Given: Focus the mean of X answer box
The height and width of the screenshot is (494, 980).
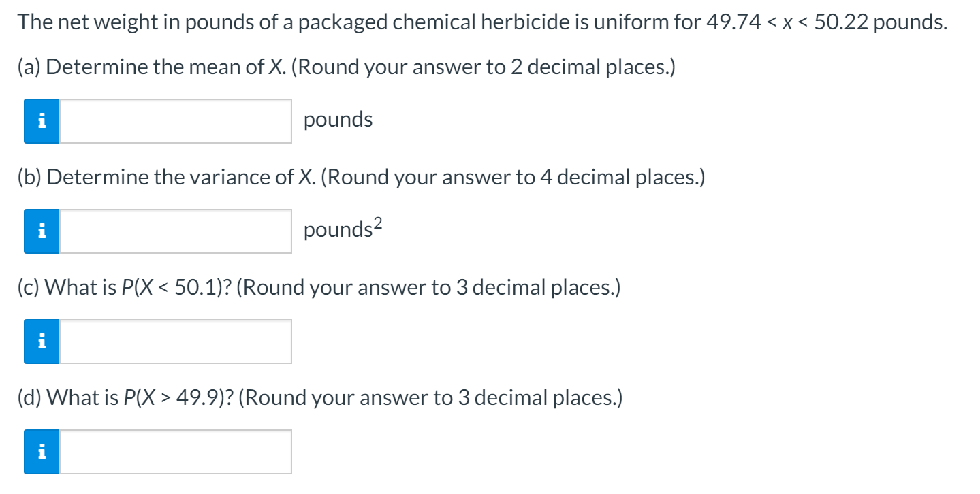Looking at the screenshot, I should 175,121.
